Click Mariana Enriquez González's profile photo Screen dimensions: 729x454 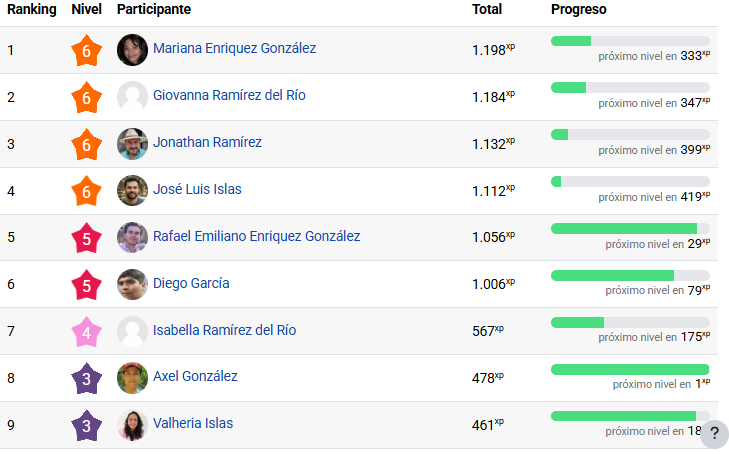pos(132,50)
